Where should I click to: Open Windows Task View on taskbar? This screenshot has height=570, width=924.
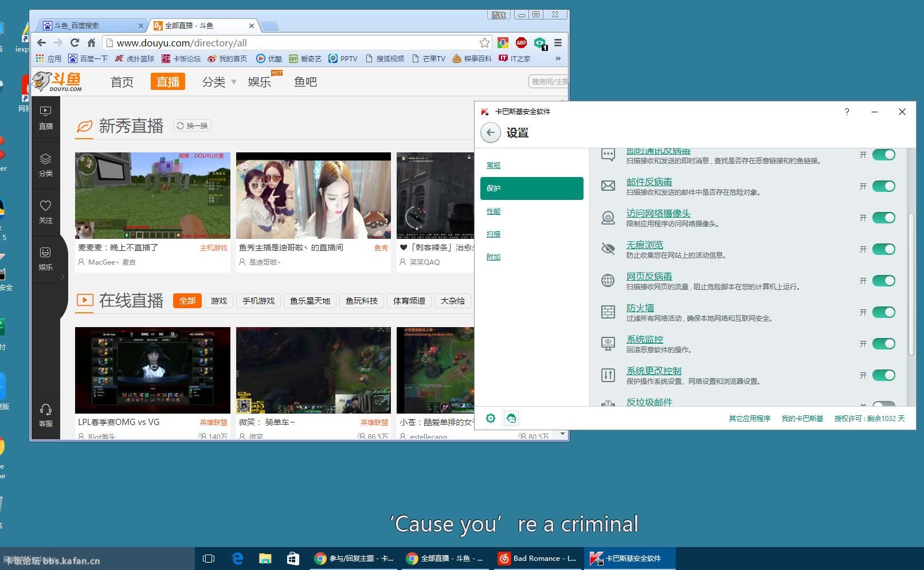(x=209, y=559)
